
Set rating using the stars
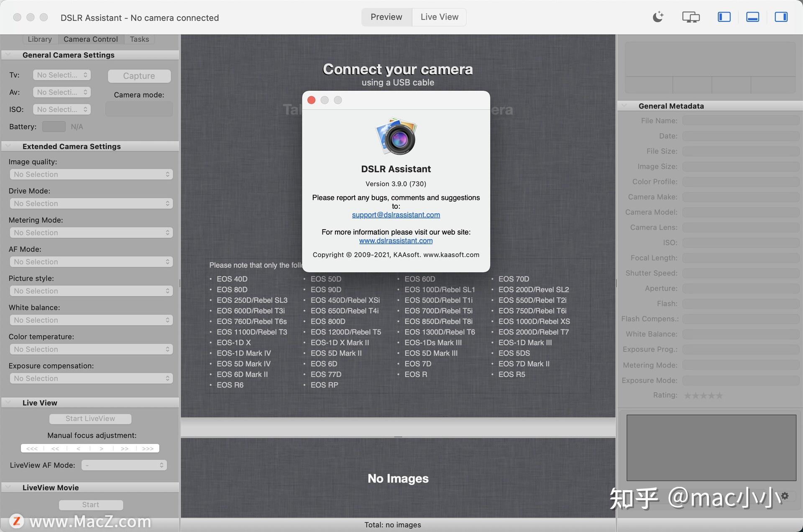coord(703,395)
